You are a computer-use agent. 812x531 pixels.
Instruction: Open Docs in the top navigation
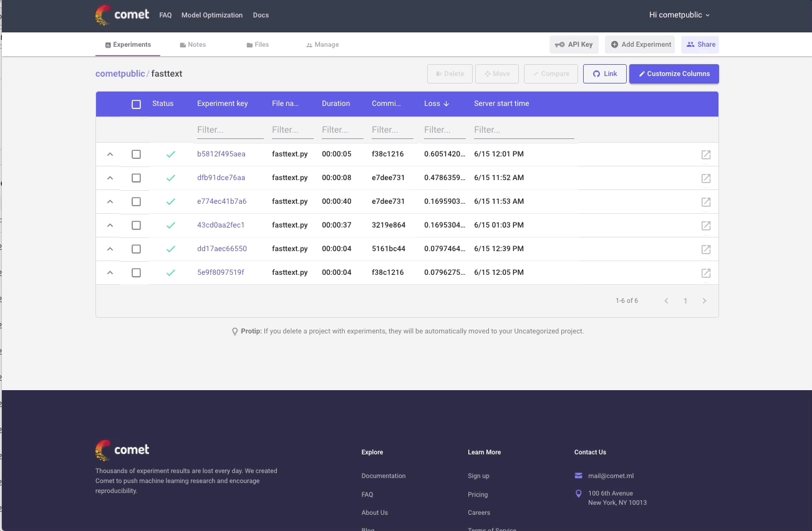261,15
